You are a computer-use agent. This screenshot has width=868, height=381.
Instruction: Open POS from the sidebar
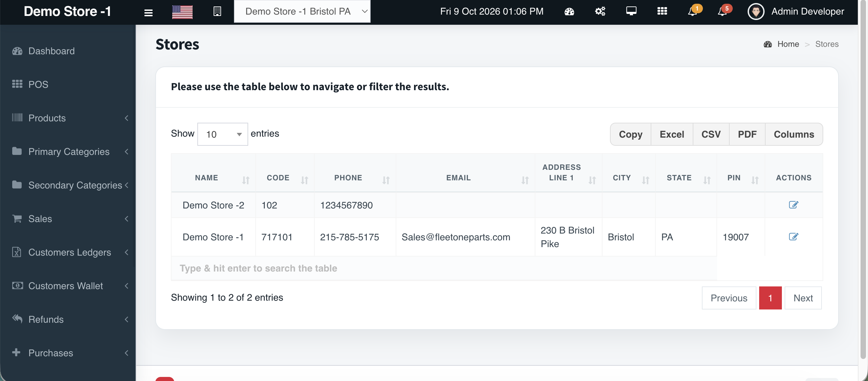[x=68, y=84]
